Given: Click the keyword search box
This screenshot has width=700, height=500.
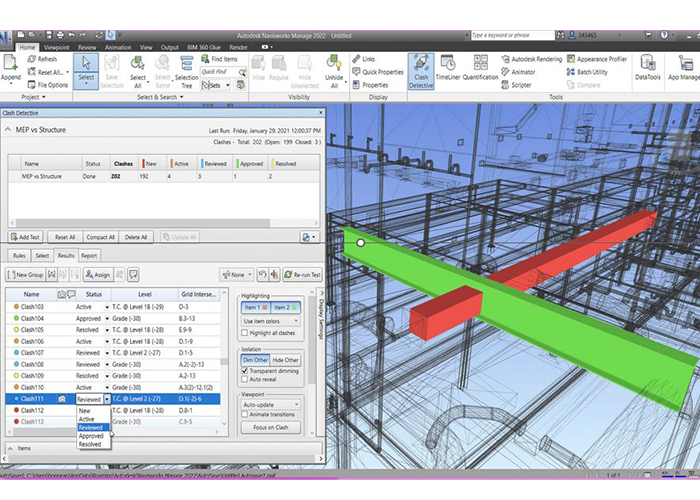Looking at the screenshot, I should pyautogui.click(x=512, y=35).
